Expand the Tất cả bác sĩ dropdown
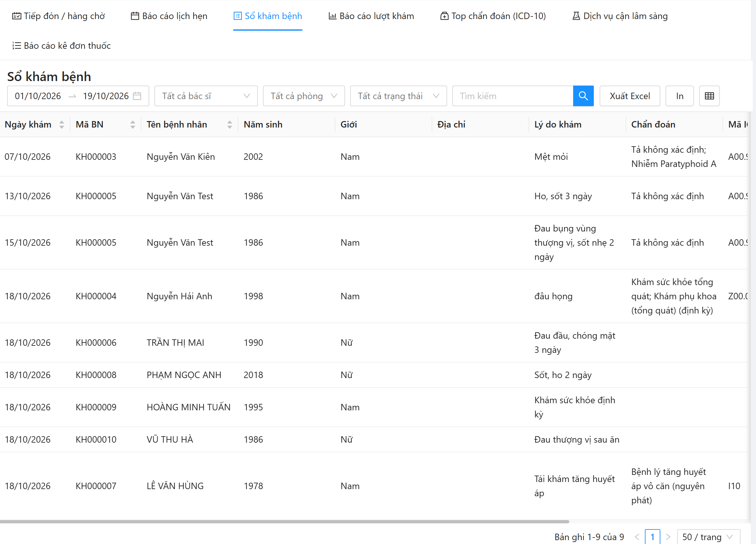 206,96
